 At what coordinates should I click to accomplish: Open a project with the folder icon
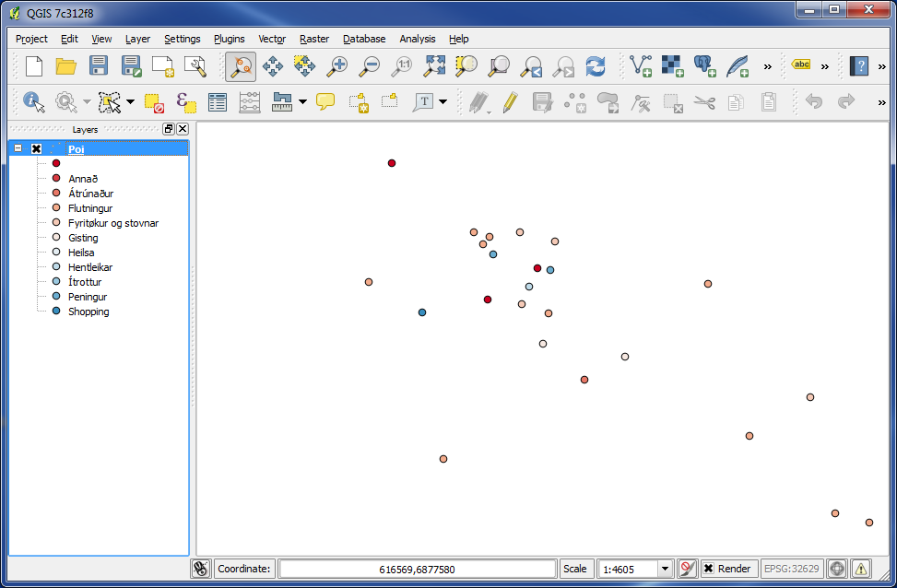pyautogui.click(x=66, y=66)
